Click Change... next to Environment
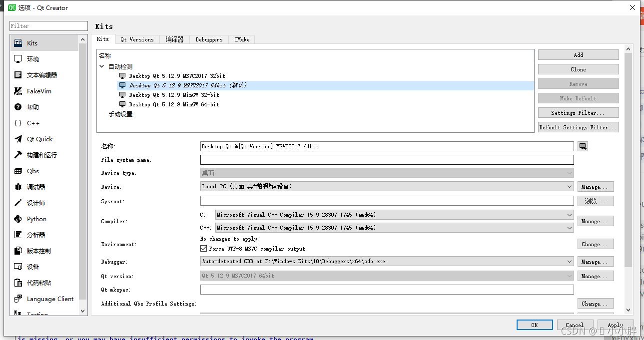 pyautogui.click(x=596, y=244)
